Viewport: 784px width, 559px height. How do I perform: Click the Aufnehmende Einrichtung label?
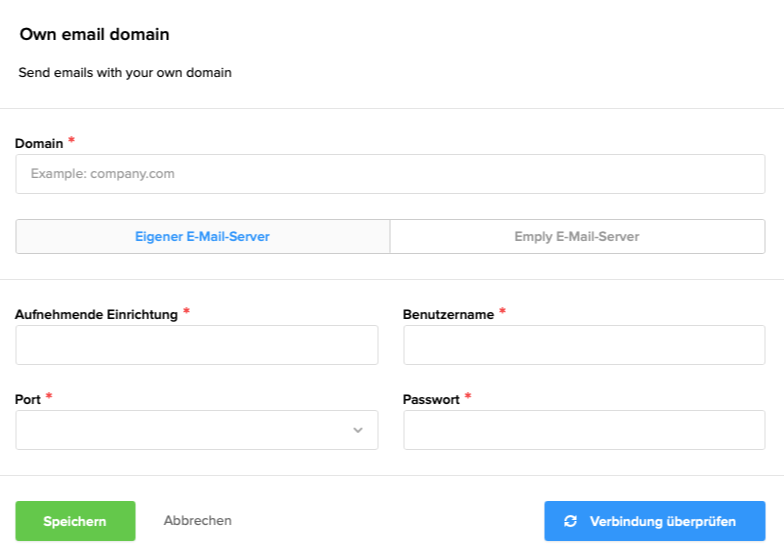pos(96,314)
